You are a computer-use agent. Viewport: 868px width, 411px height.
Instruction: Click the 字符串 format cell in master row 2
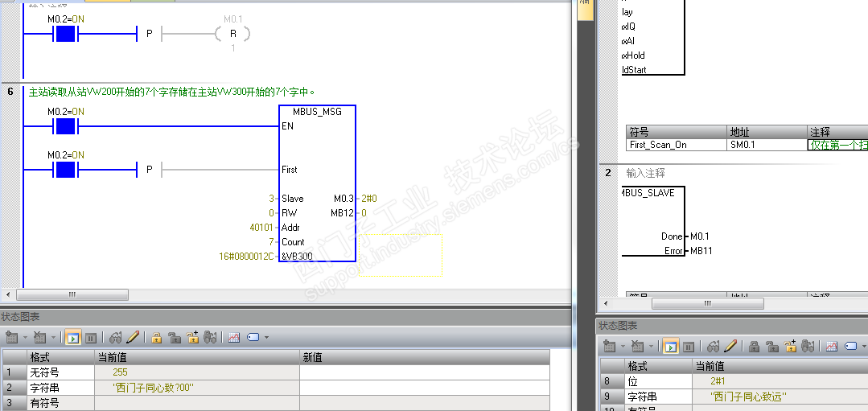coord(60,388)
